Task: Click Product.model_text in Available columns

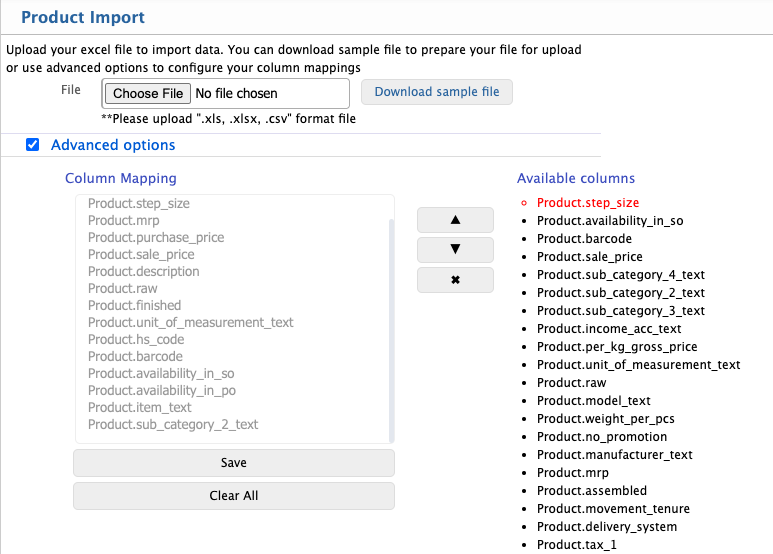Action: [594, 401]
